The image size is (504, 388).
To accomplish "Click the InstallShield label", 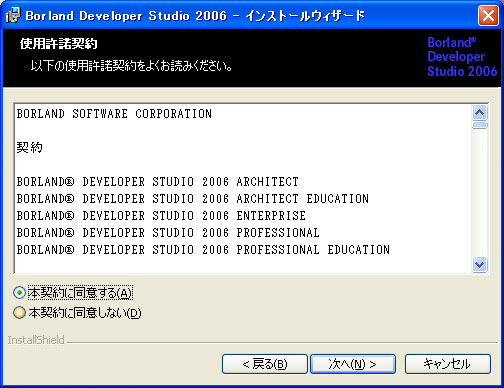I will coord(36,340).
